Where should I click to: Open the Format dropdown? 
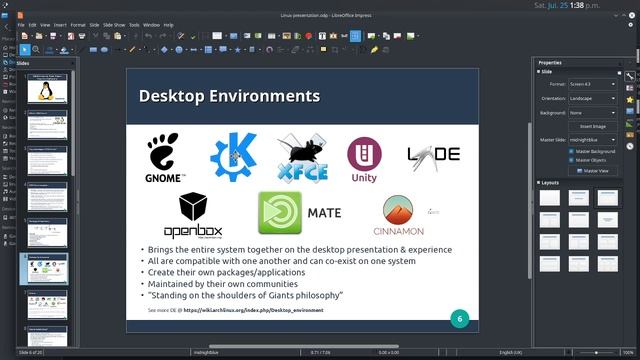tap(593, 84)
